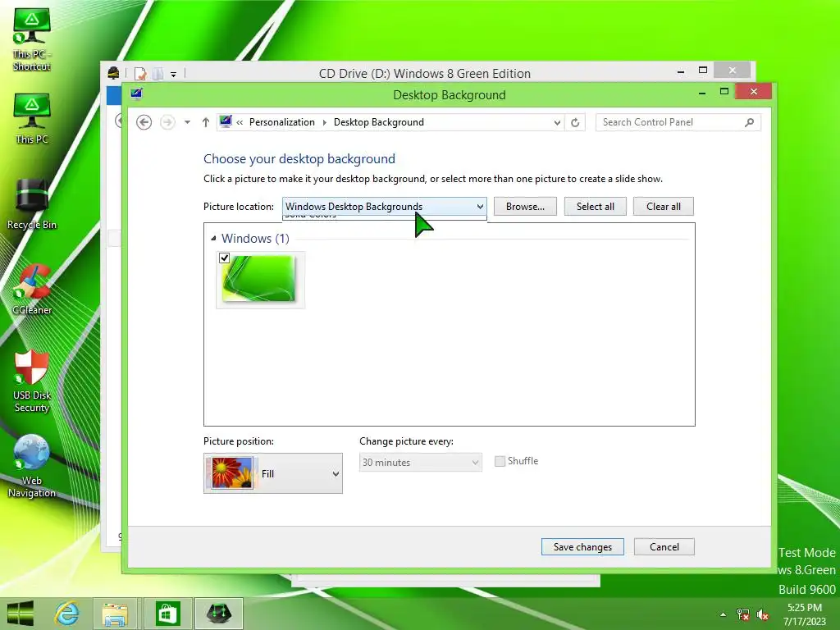The image size is (840, 630).
Task: Click the Start button on taskbar
Action: pos(21,614)
